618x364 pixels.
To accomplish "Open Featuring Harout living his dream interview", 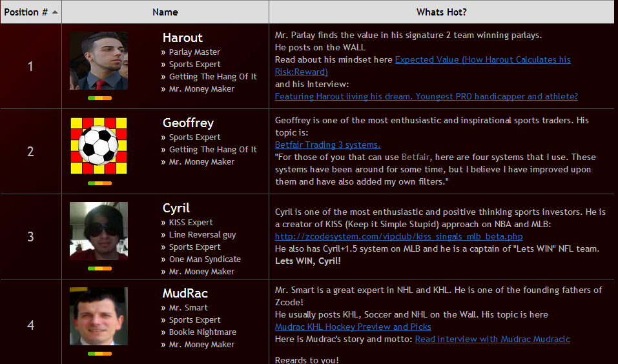I will coord(426,96).
